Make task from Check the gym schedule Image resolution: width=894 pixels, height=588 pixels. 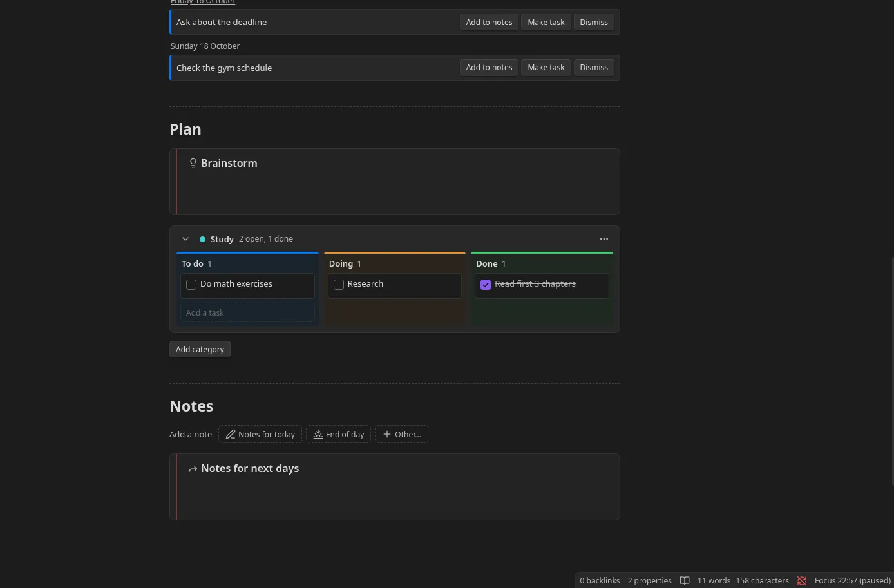[x=546, y=68]
